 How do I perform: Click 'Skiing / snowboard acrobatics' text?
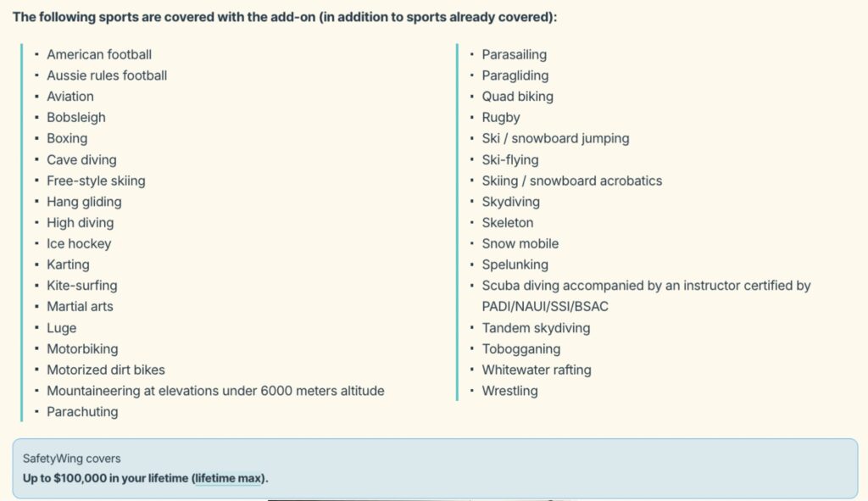click(572, 181)
